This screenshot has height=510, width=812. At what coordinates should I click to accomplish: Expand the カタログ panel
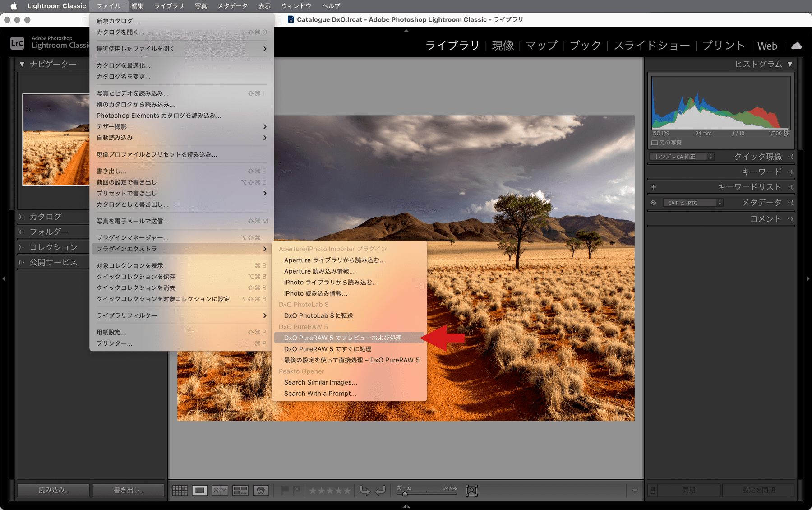(x=22, y=217)
